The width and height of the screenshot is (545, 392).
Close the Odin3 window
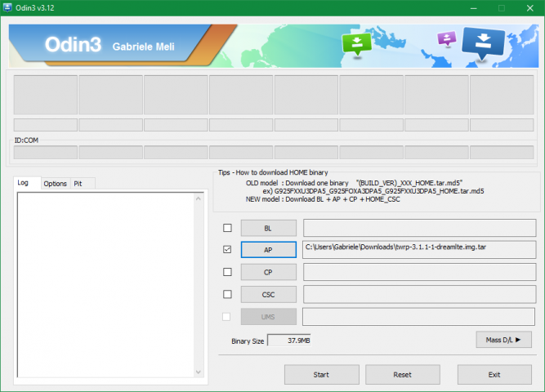coord(530,8)
